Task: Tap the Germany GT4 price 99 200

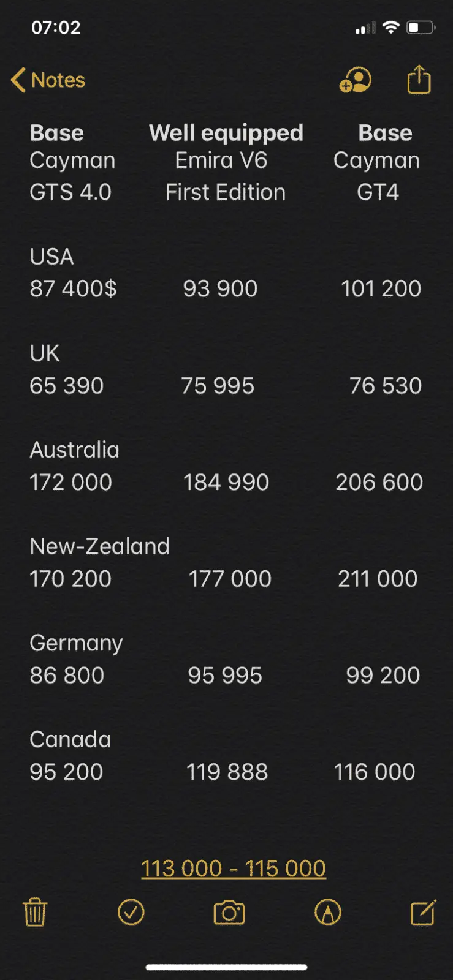Action: (x=383, y=675)
